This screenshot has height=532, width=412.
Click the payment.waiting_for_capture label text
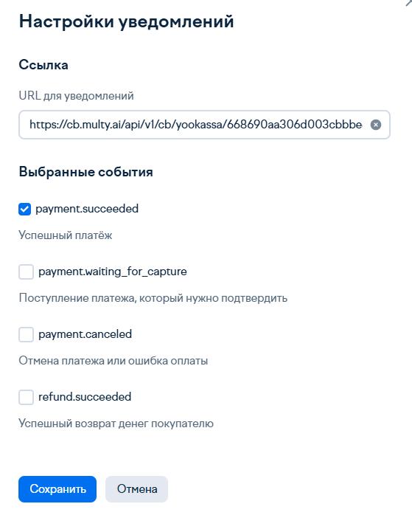click(113, 272)
